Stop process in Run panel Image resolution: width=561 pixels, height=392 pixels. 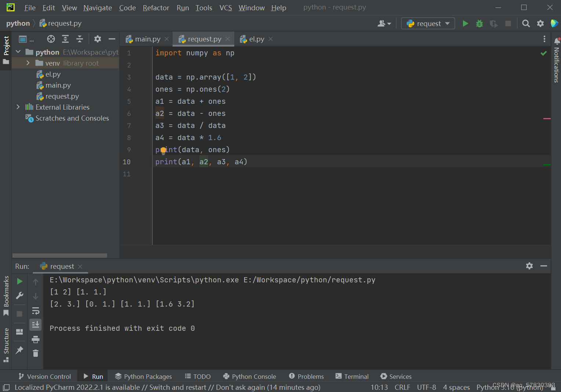(19, 314)
